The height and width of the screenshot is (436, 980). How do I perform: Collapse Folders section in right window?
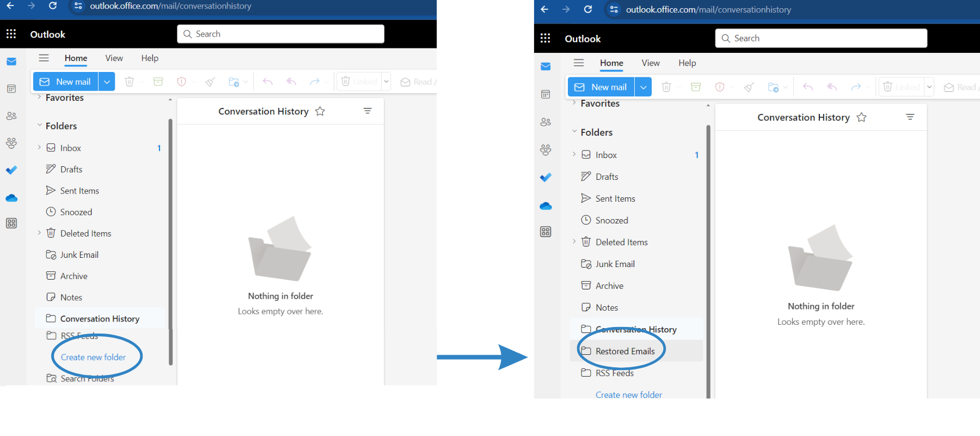click(x=574, y=131)
